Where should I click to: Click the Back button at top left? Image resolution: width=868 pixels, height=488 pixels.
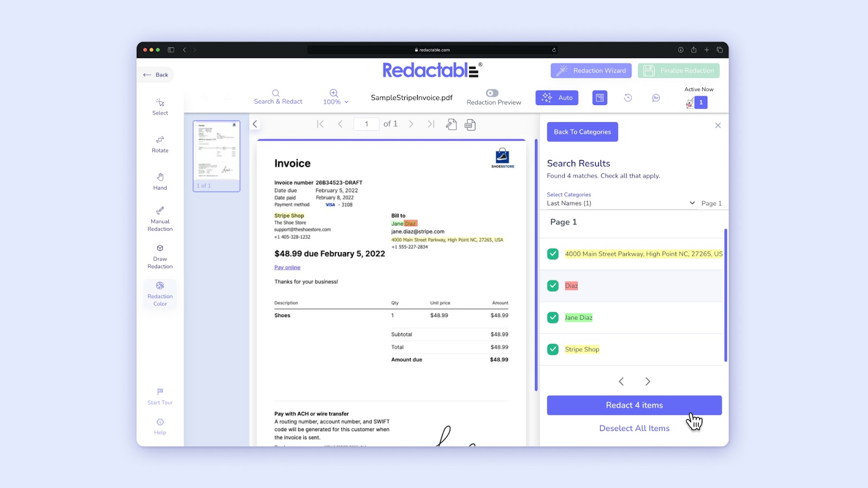(x=156, y=75)
